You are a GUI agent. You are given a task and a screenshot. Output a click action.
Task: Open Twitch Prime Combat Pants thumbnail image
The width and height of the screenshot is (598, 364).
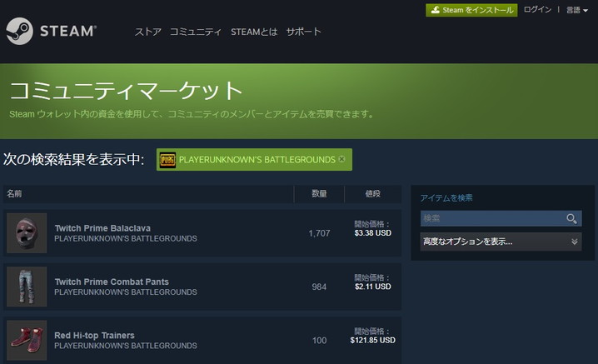click(x=27, y=287)
